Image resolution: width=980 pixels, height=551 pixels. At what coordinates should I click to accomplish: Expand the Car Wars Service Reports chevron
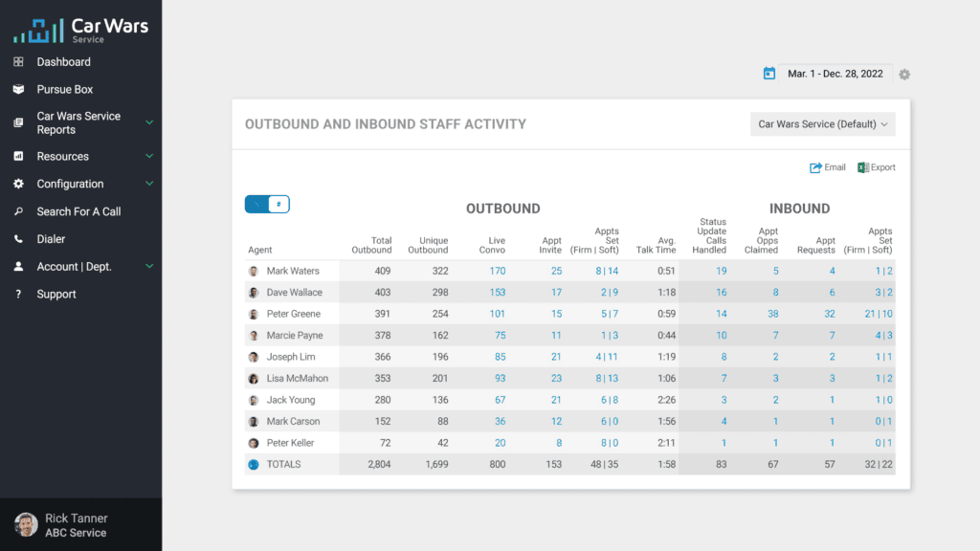(x=149, y=123)
